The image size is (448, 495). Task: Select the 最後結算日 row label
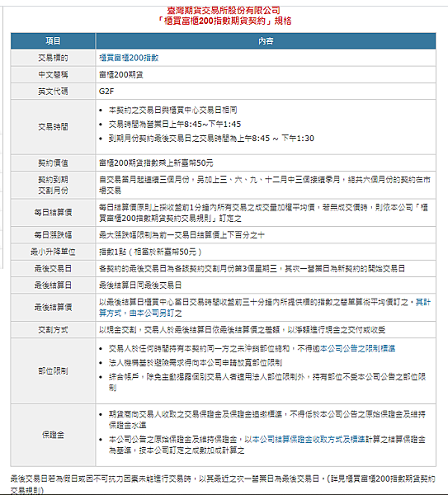(x=53, y=285)
